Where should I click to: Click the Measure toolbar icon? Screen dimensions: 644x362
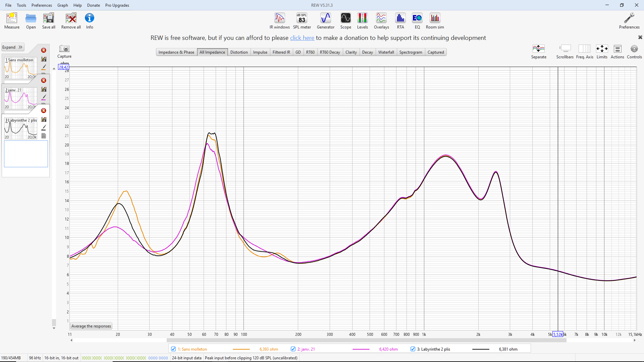click(x=12, y=21)
